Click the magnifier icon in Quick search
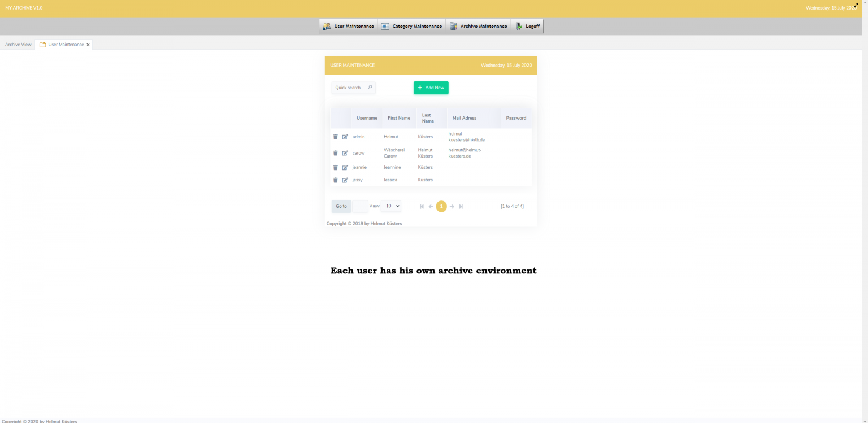The image size is (868, 423). pyautogui.click(x=370, y=88)
